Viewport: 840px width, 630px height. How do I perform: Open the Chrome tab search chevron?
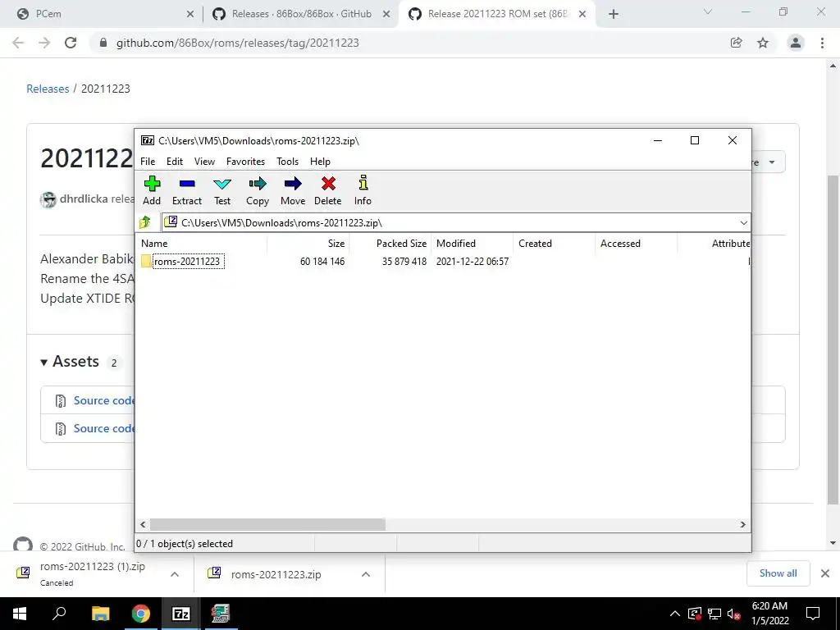[x=708, y=11]
